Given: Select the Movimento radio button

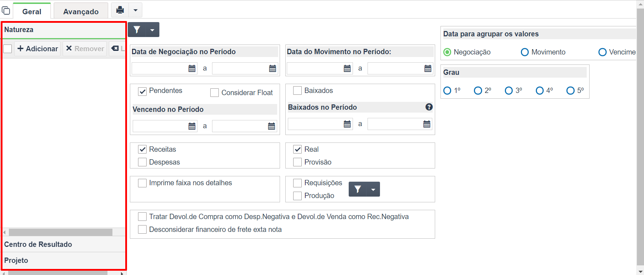Looking at the screenshot, I should [525, 52].
